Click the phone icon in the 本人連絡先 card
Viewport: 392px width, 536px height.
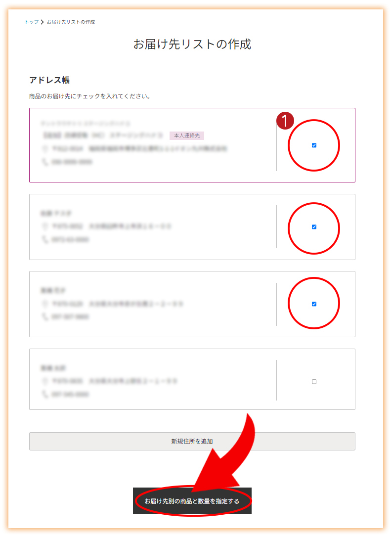tap(45, 162)
